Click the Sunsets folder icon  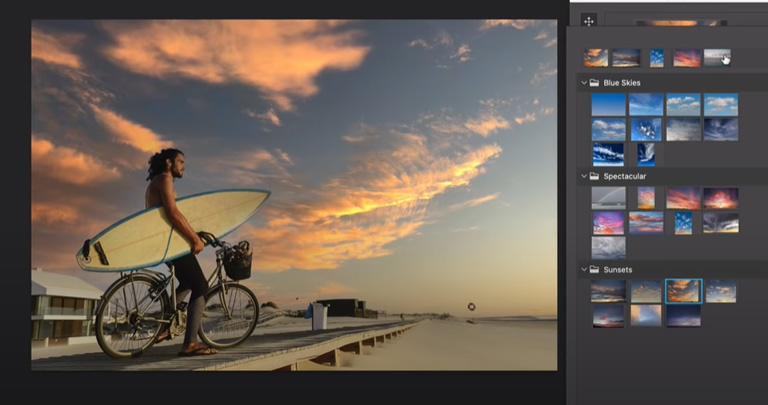pos(595,269)
